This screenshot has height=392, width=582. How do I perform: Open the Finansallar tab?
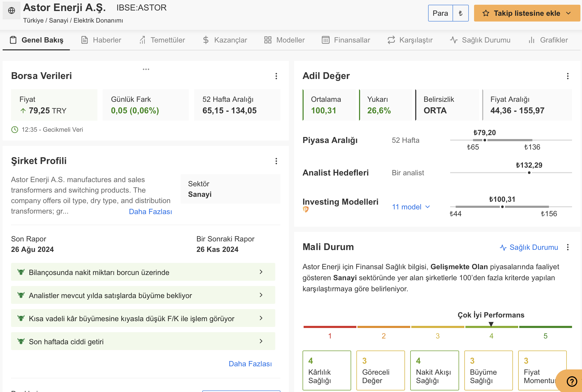346,40
